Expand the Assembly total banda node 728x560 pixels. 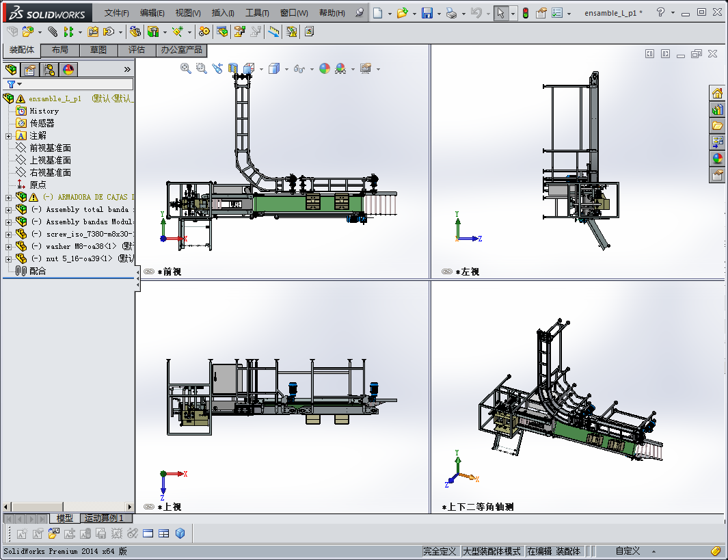click(x=8, y=210)
